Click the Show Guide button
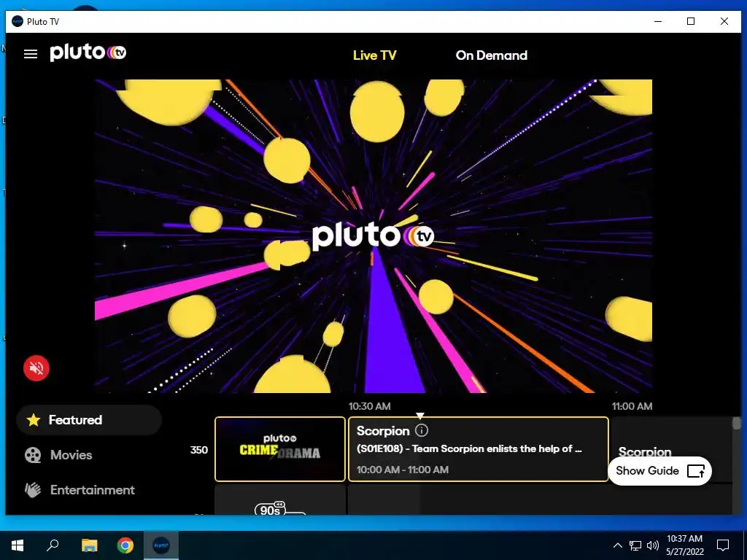The image size is (747, 560). (x=659, y=471)
